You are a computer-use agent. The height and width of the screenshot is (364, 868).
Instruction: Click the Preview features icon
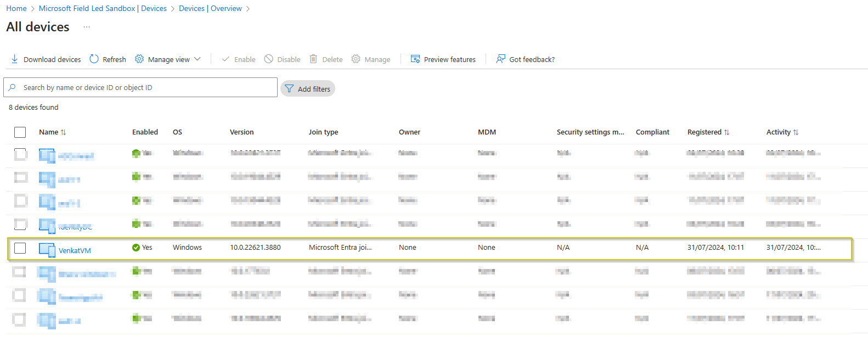415,59
